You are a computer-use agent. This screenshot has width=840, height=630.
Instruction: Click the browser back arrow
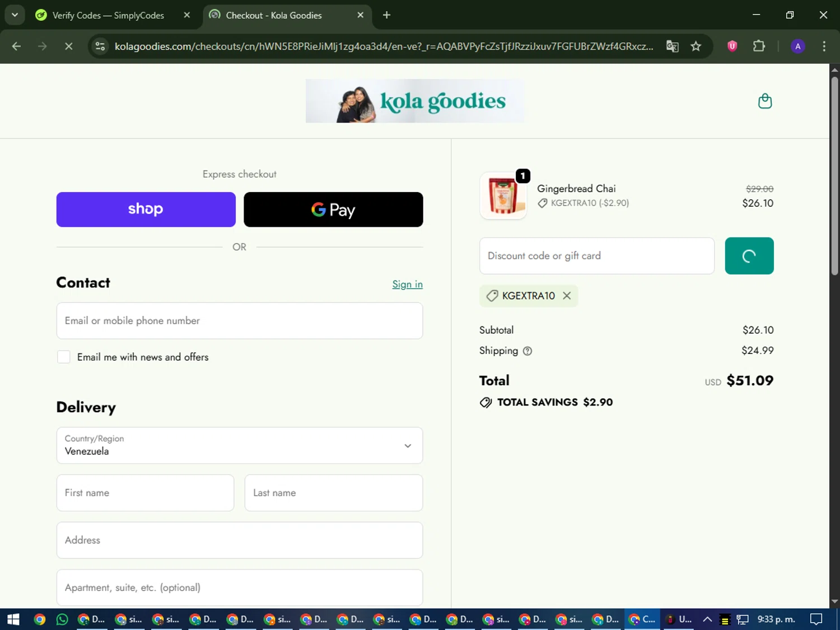click(x=16, y=46)
